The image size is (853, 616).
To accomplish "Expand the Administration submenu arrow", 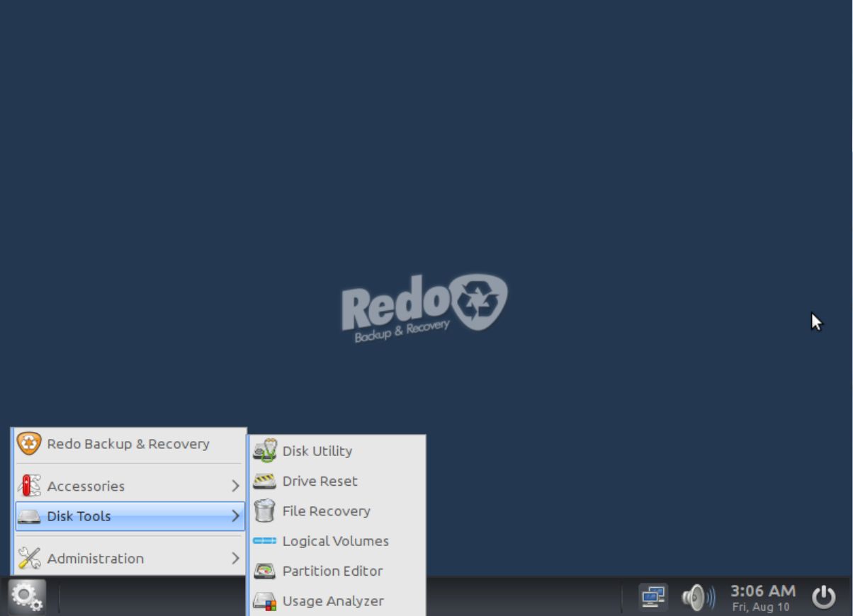I will [235, 558].
